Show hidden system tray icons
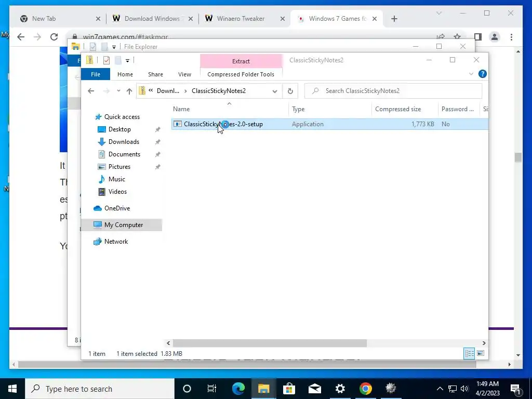 pos(440,389)
